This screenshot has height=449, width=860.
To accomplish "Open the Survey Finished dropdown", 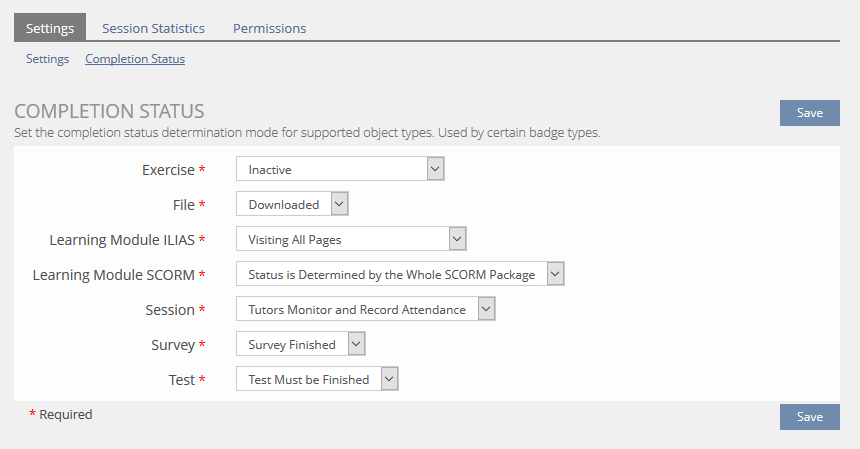I will pos(300,344).
